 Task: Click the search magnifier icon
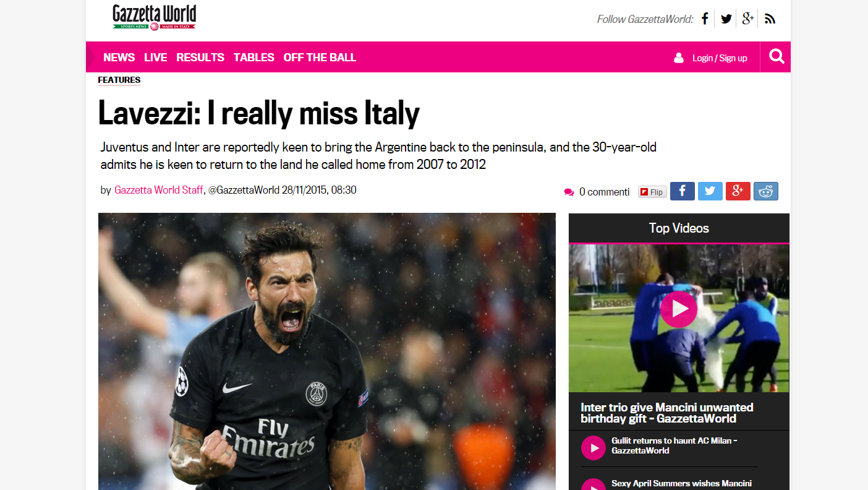777,57
